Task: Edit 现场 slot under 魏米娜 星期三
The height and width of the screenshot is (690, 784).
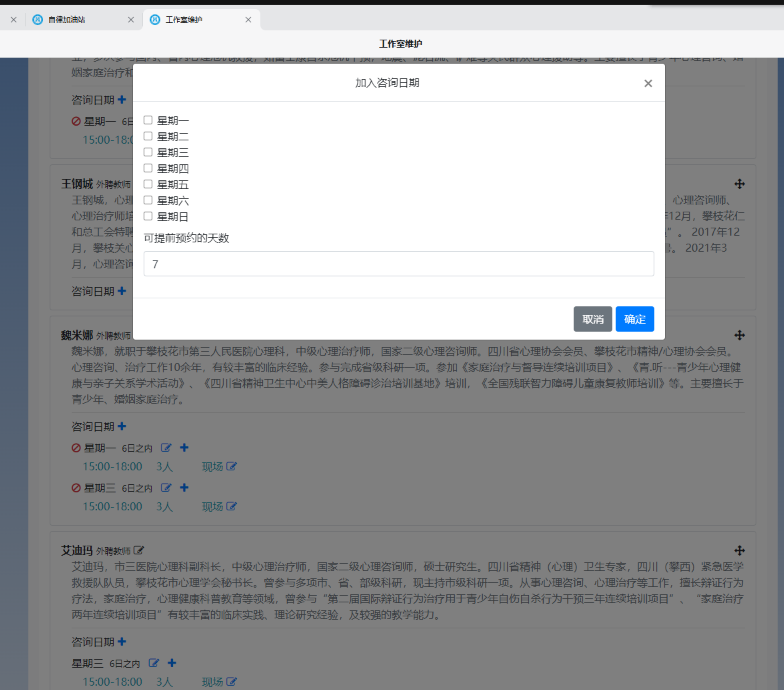Action: [231, 506]
